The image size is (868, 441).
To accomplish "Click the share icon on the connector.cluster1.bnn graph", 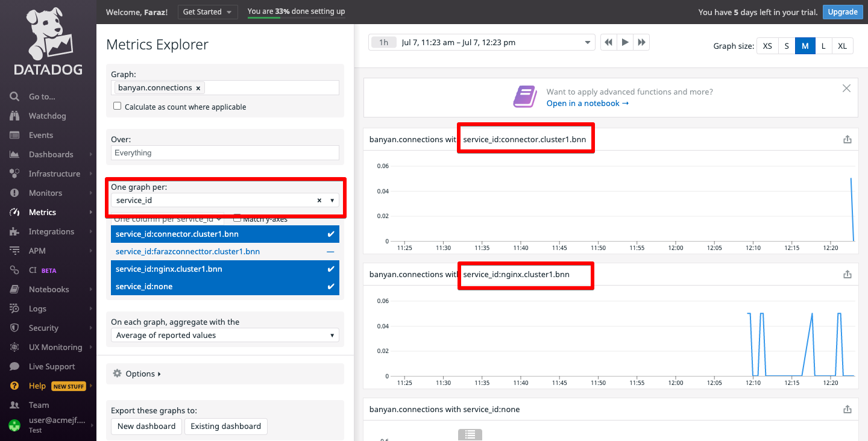I will [847, 139].
